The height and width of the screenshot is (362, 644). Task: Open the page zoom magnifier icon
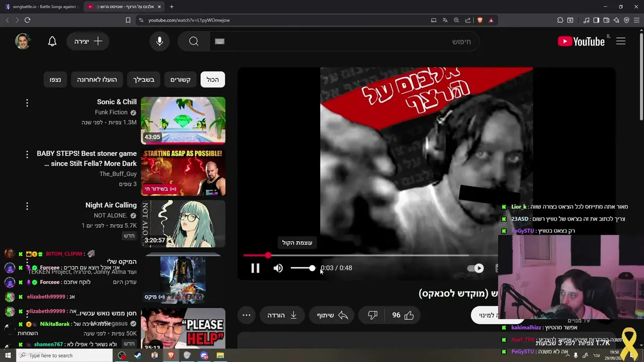(456, 20)
